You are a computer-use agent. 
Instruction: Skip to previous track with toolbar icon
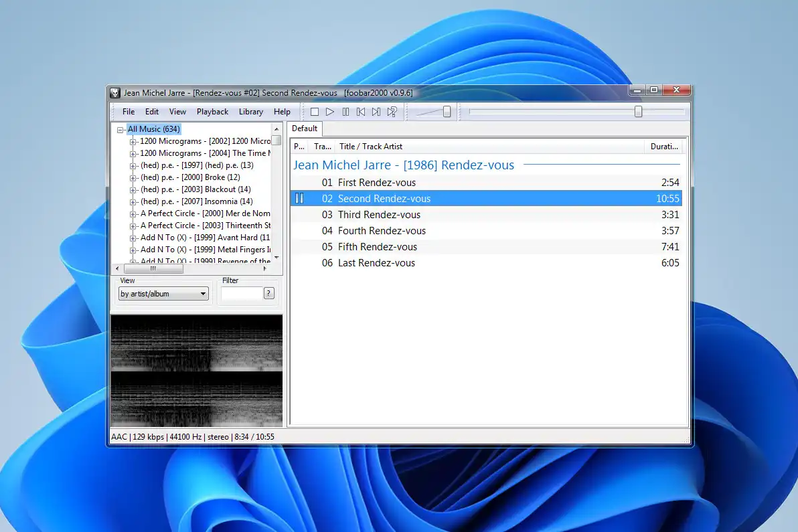click(x=361, y=112)
